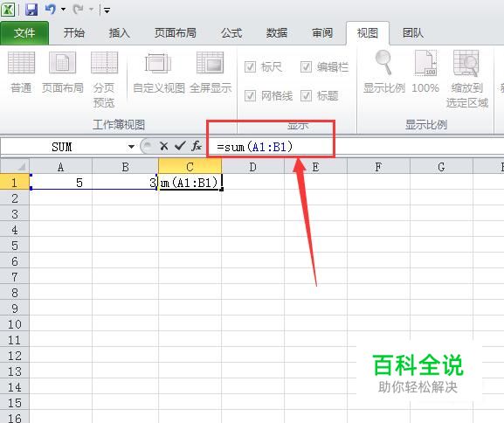
Task: Open the Customize Quick Access Toolbar dropdown
Action: [107, 10]
